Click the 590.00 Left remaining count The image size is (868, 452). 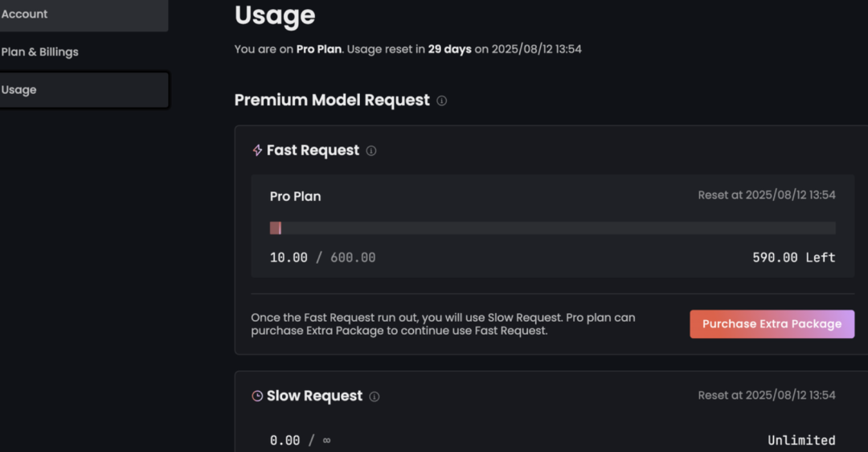[x=793, y=257]
